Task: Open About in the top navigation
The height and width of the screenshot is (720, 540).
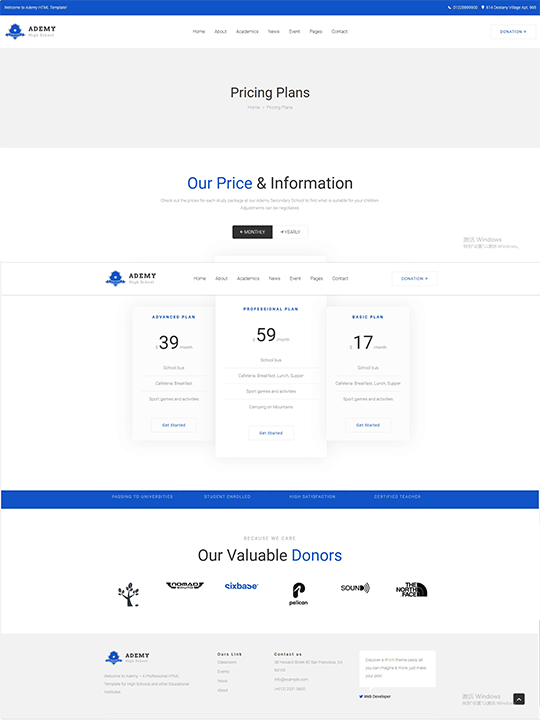Action: point(220,32)
